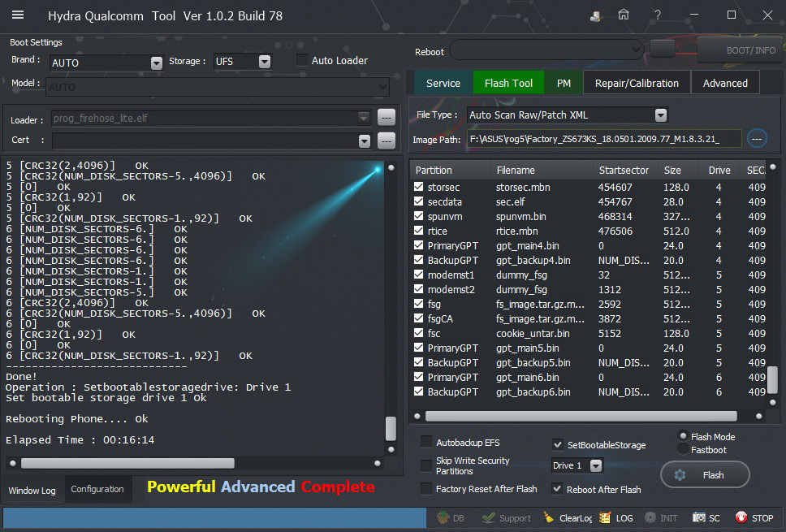Click the INIT gear icon
The width and height of the screenshot is (786, 532).
[650, 517]
